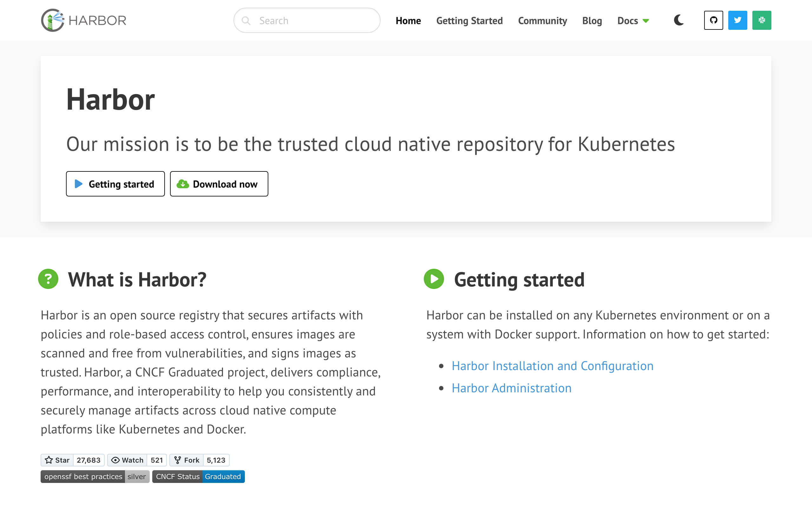Click the GitHub Star button
This screenshot has height=507, width=812.
57,460
